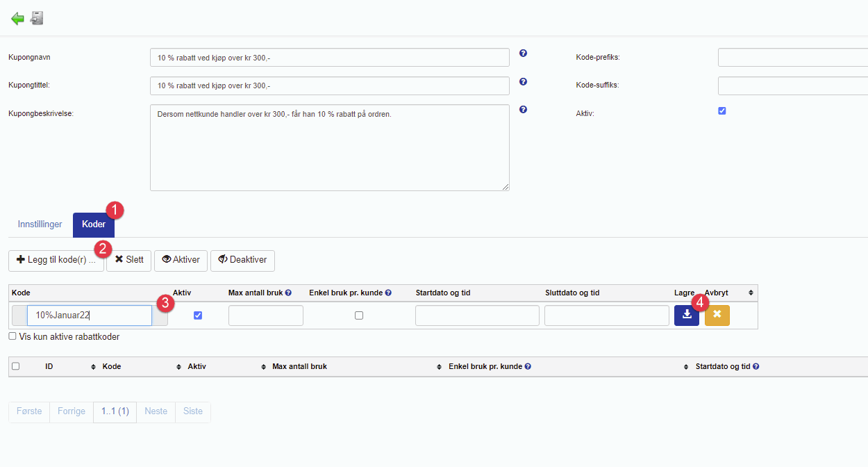Click sort arrows at the Avbryt column header
868x467 pixels.
[x=751, y=293]
